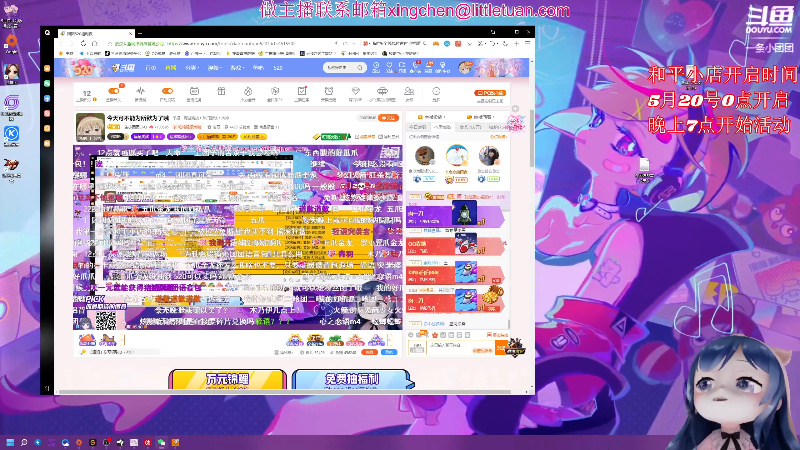Select the white file icon on the desktop
Screen dimensions: 800x450
coord(644,165)
